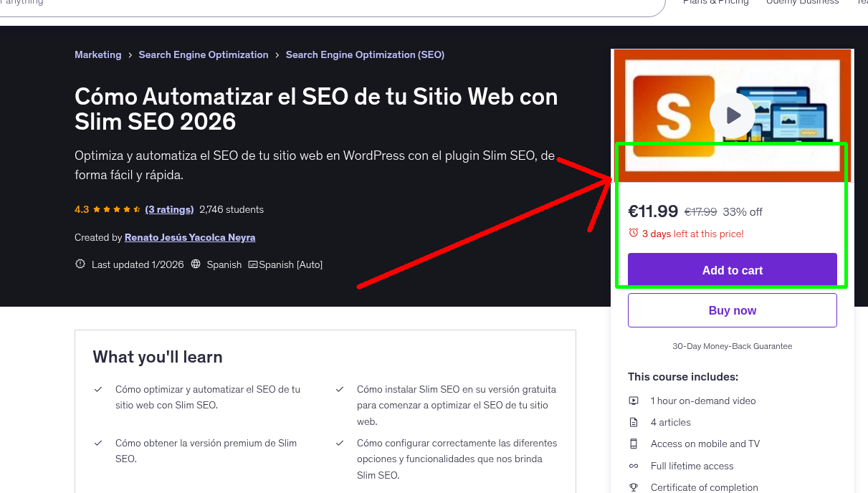
Task: Click the alarm clock discount timer icon
Action: (x=634, y=233)
